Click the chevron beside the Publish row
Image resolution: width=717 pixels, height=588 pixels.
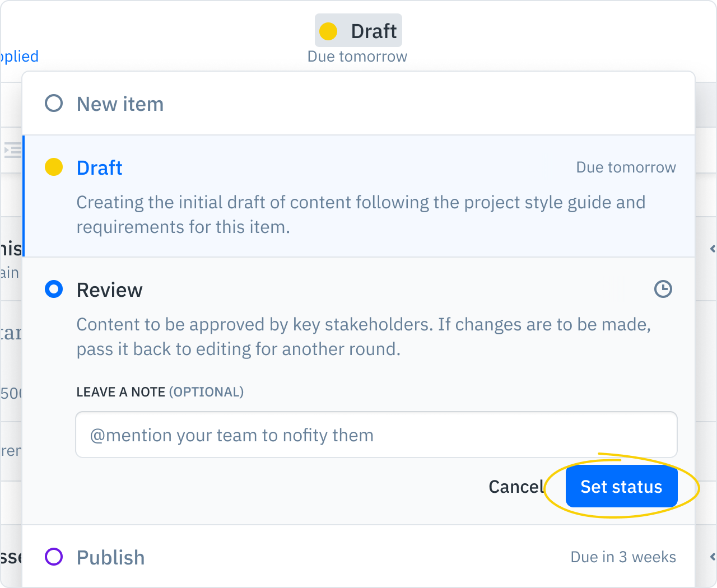click(x=713, y=557)
